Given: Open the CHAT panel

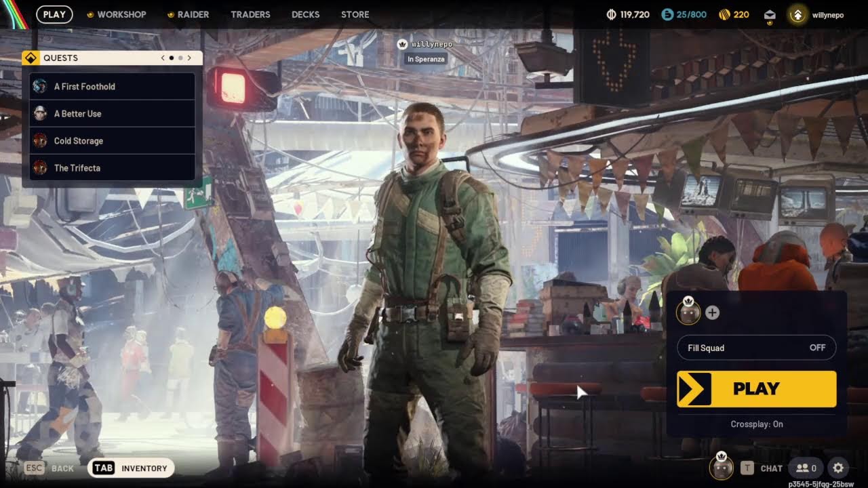Looking at the screenshot, I should (x=771, y=468).
